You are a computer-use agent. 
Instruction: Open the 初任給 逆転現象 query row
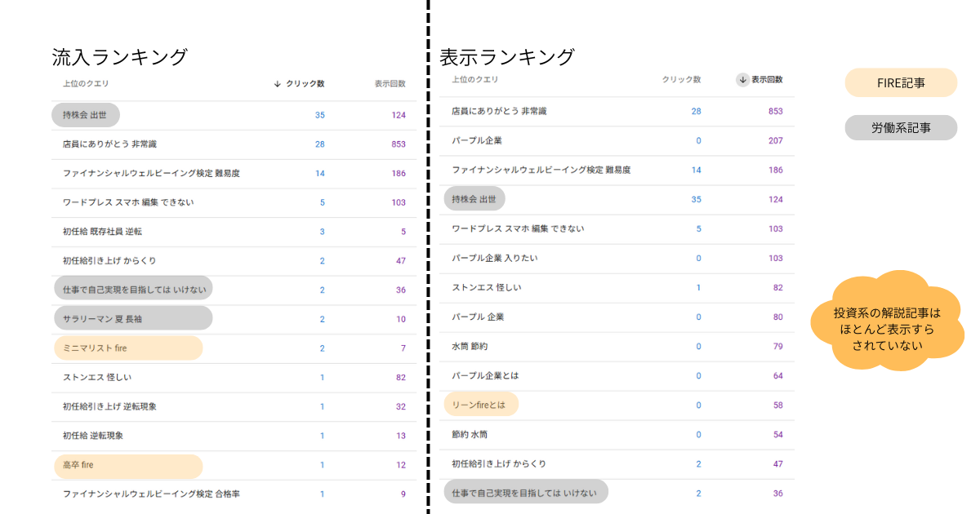point(93,436)
